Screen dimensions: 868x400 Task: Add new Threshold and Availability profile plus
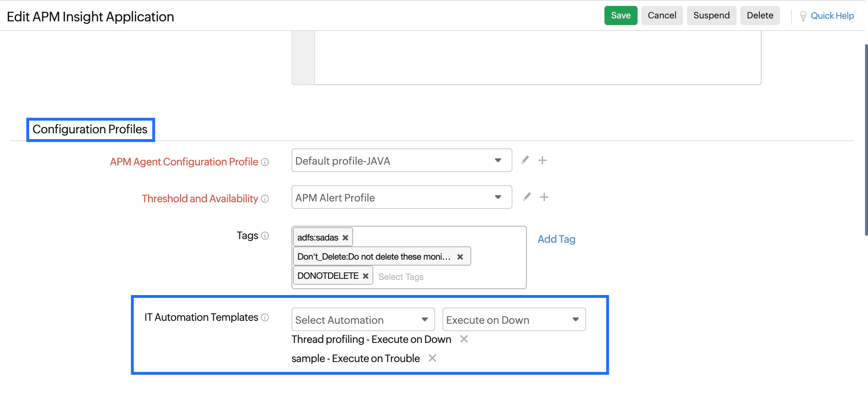coord(544,197)
